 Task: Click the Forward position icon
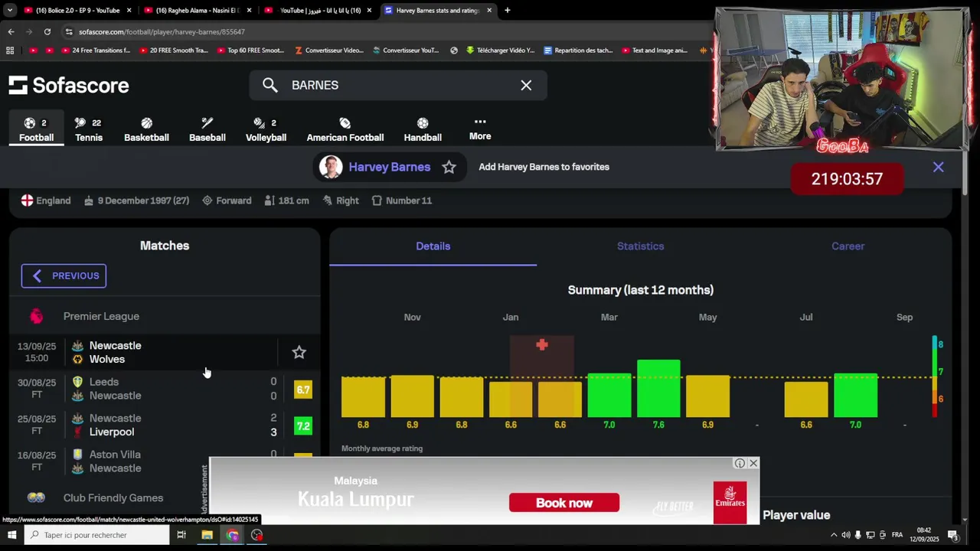(207, 201)
